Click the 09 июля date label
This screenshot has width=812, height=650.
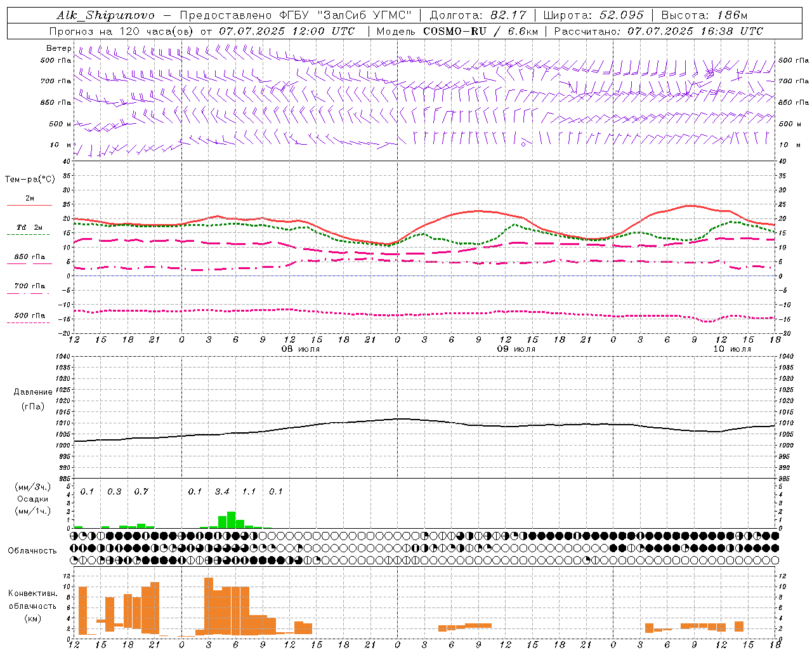point(516,349)
